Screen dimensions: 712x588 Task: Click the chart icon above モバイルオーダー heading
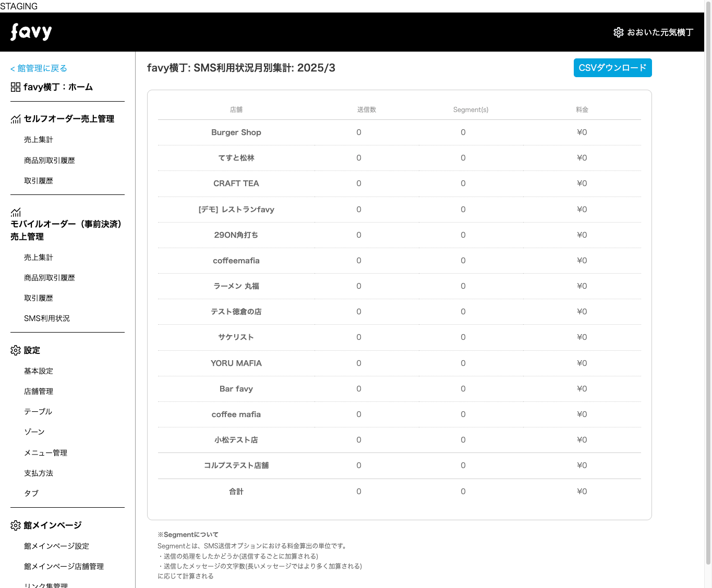click(16, 212)
